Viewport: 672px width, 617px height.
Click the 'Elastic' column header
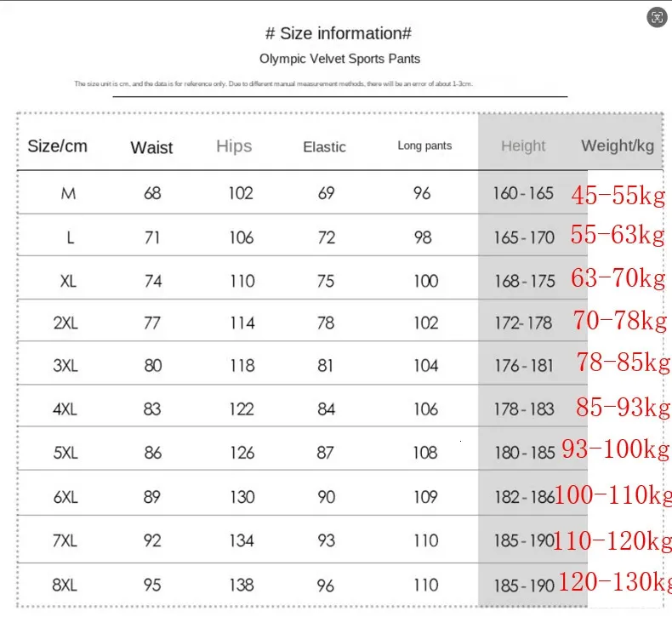click(324, 147)
